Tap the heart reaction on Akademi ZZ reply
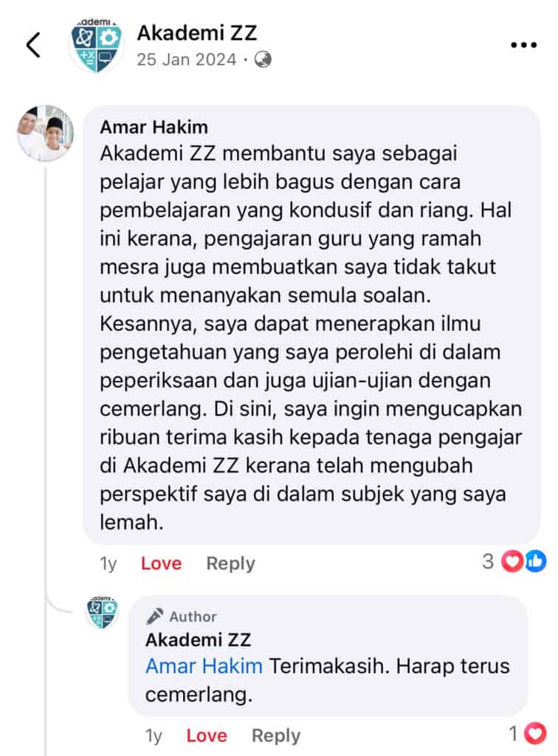The width and height of the screenshot is (558, 756). point(535,734)
